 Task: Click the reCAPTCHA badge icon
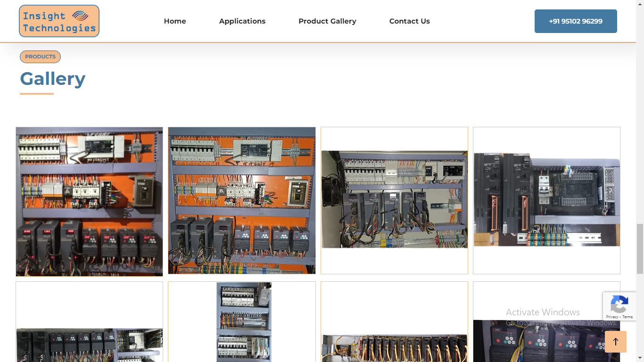(x=619, y=304)
